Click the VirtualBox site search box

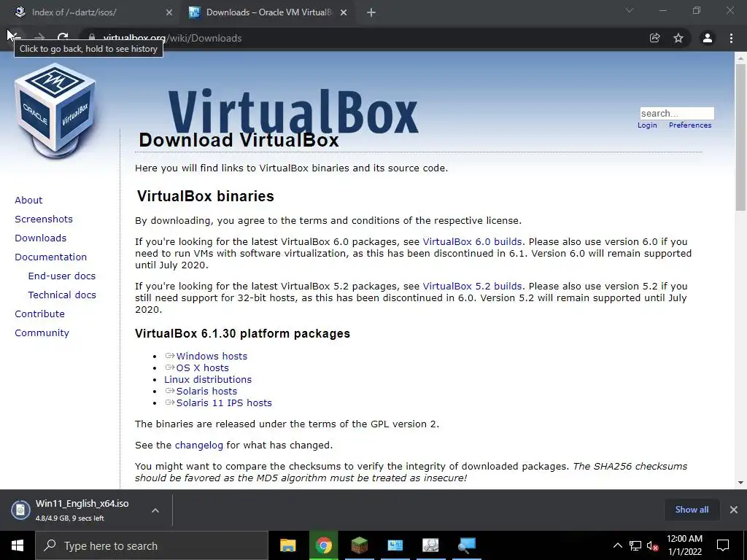(677, 113)
